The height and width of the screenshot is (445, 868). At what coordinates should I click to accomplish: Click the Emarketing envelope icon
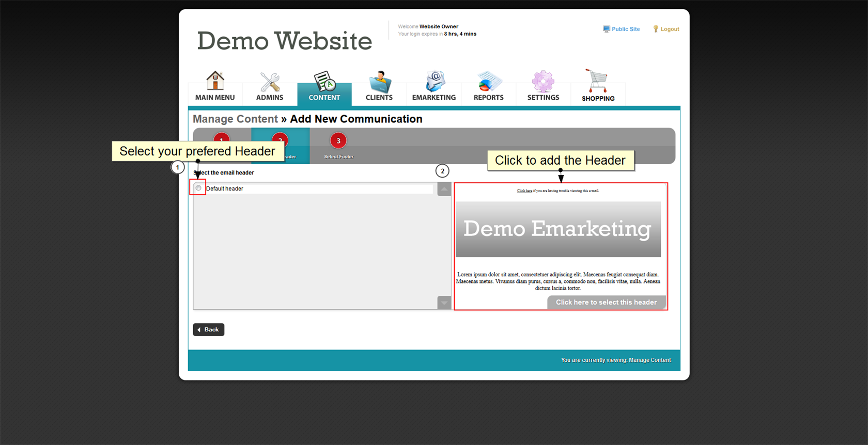434,82
